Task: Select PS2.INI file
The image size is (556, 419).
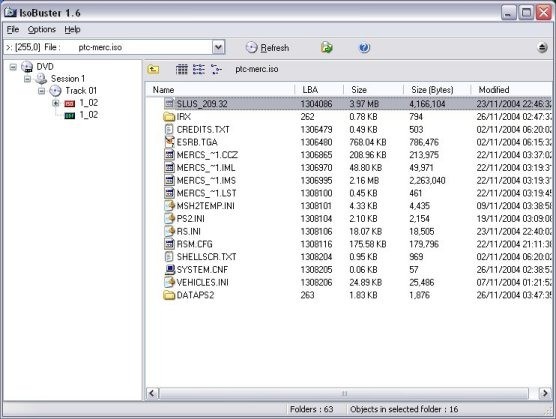Action: pyautogui.click(x=190, y=219)
